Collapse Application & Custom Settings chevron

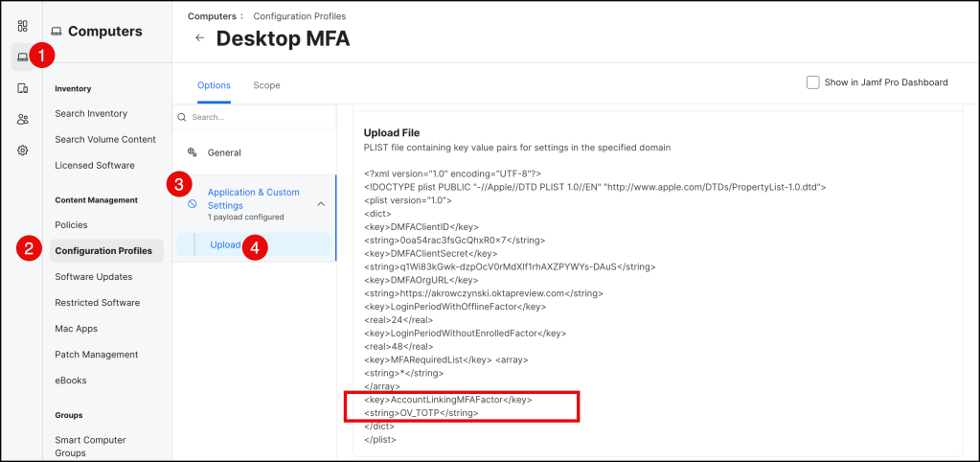click(x=320, y=204)
